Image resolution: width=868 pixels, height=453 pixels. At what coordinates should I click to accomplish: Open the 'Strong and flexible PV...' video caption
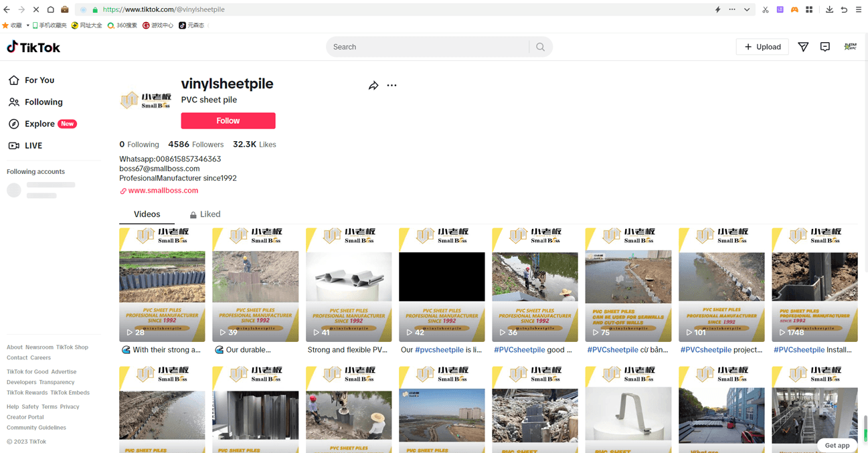pyautogui.click(x=347, y=350)
